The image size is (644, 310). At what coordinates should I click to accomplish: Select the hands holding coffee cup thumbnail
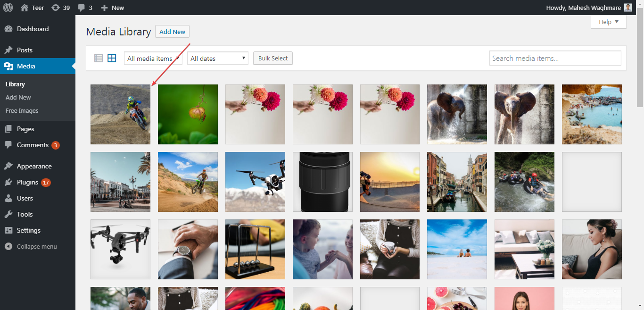[x=390, y=249]
